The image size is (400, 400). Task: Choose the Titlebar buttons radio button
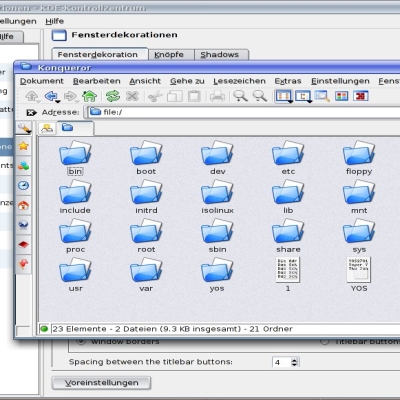(x=324, y=342)
